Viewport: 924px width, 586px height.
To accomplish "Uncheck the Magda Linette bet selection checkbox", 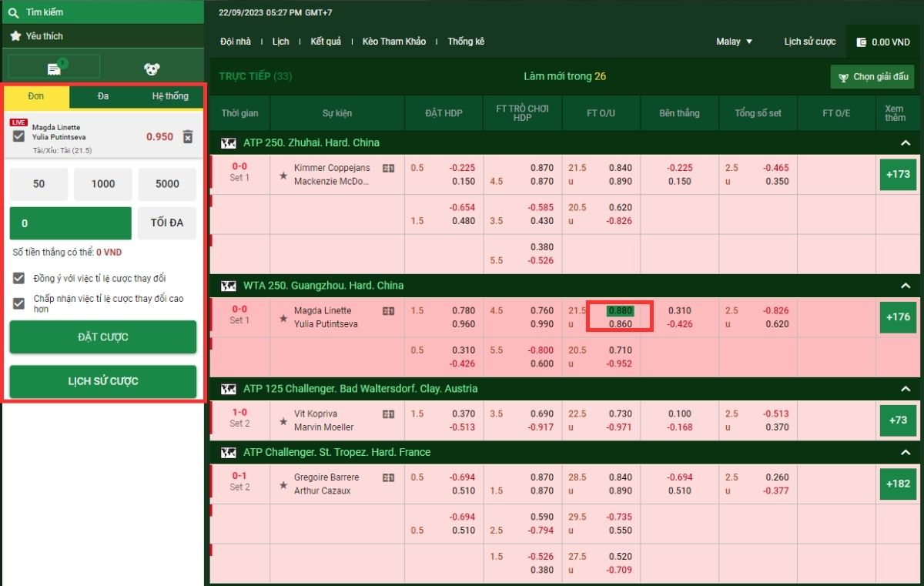I will click(19, 136).
